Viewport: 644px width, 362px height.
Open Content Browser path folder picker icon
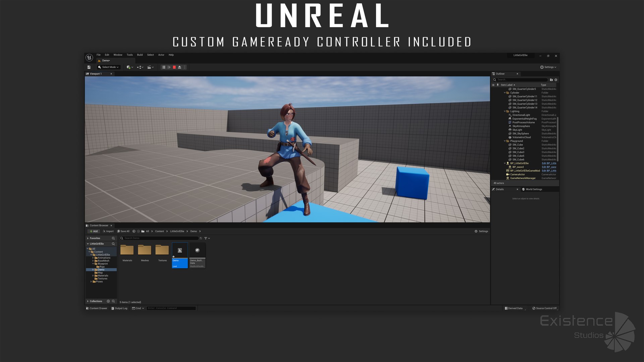(143, 231)
